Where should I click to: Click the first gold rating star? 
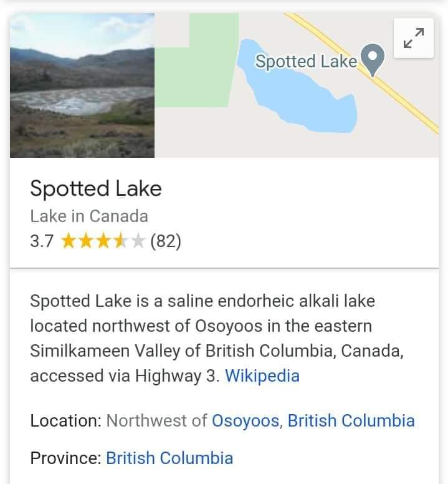tap(69, 241)
